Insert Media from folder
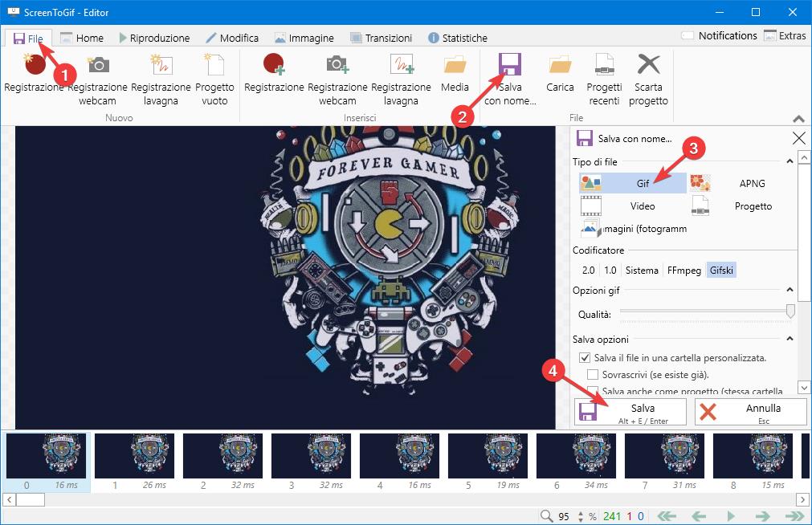 click(x=455, y=74)
